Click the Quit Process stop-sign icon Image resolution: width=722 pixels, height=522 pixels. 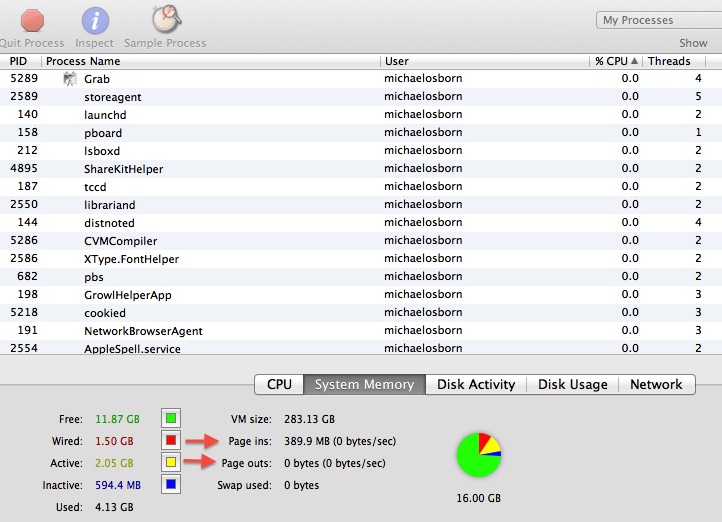(x=32, y=21)
